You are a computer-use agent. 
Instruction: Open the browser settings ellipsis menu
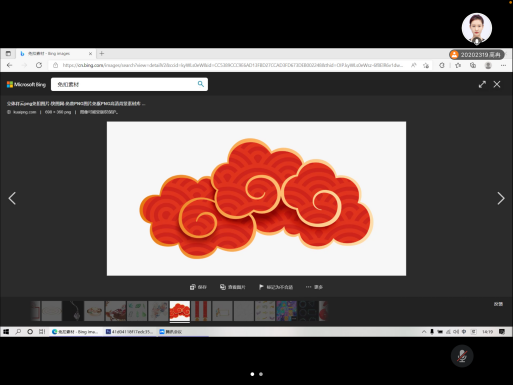tap(503, 65)
